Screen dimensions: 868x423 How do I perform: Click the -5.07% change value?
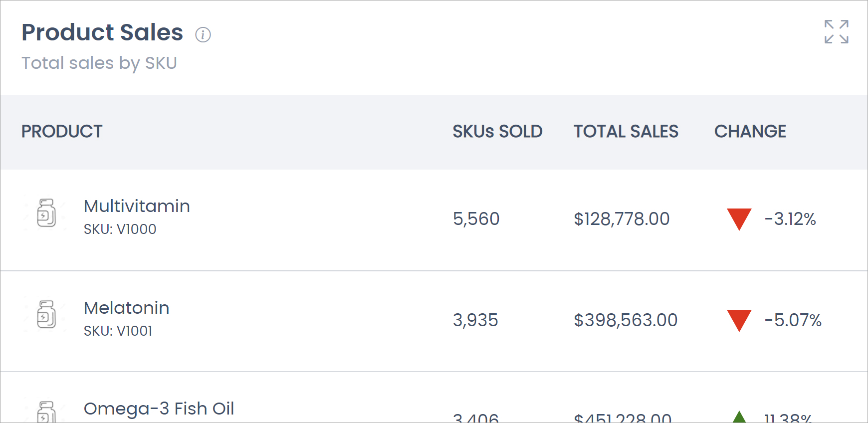(793, 320)
